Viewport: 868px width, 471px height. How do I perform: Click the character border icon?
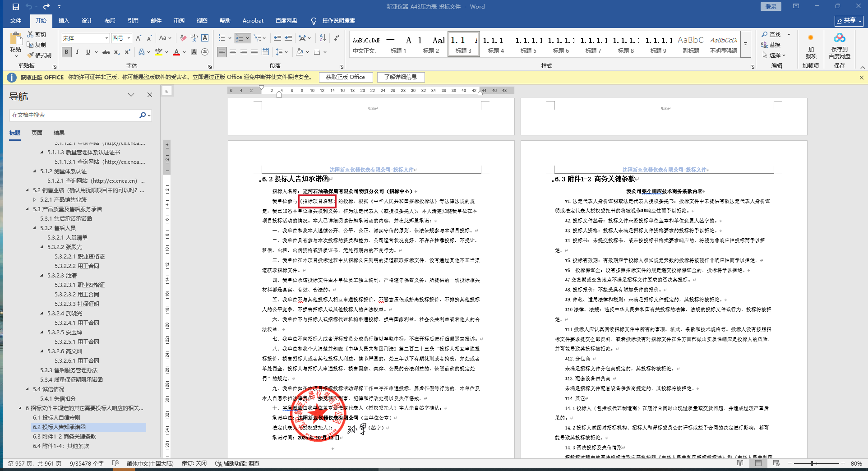pos(205,38)
